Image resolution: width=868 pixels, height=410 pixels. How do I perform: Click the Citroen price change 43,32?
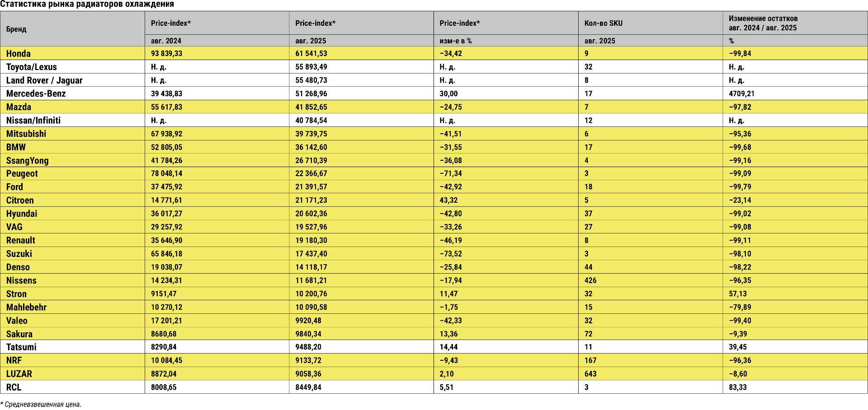tap(448, 200)
